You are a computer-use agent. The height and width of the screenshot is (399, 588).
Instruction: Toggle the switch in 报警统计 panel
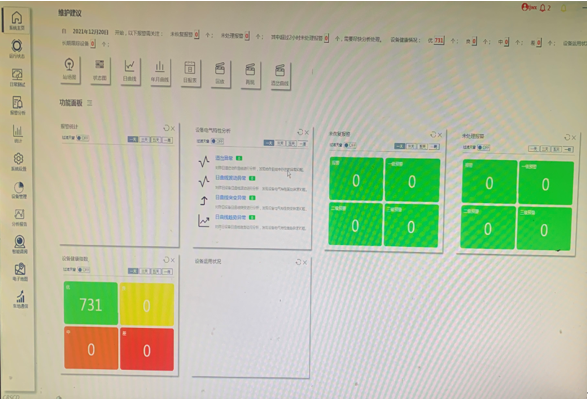[x=83, y=138]
